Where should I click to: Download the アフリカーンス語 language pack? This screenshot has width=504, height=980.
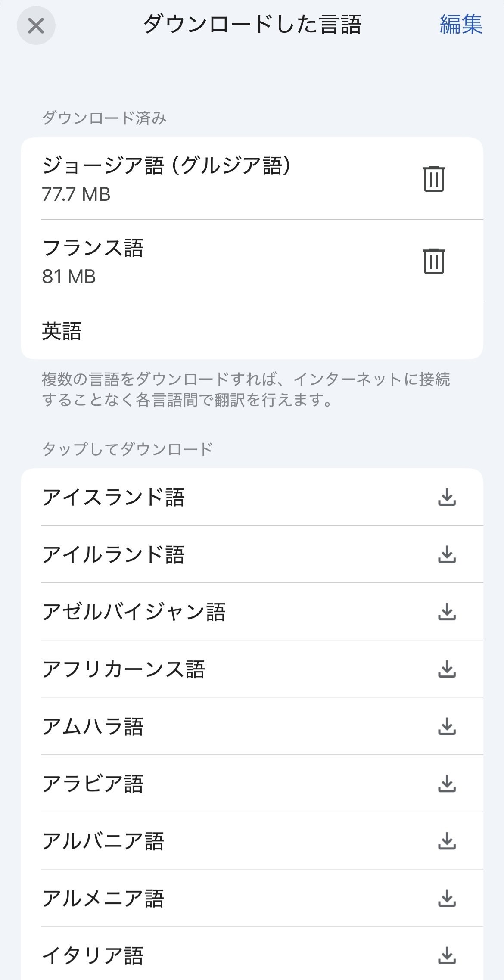pos(447,669)
